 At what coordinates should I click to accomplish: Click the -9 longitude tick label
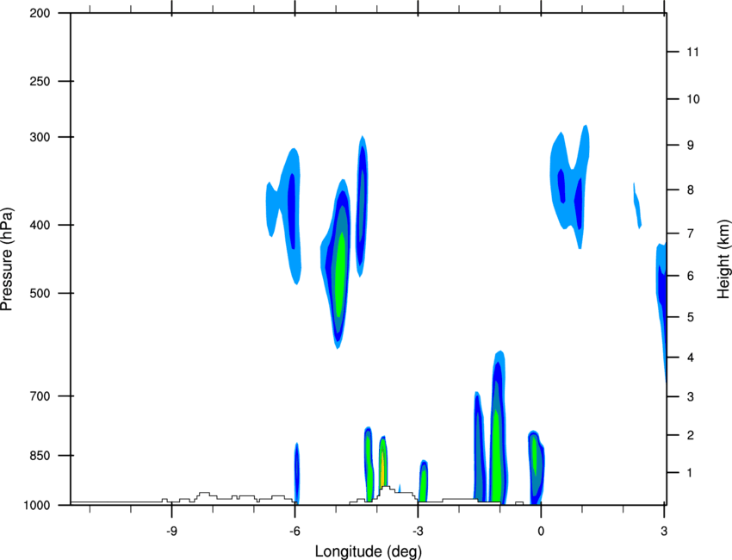tap(171, 531)
